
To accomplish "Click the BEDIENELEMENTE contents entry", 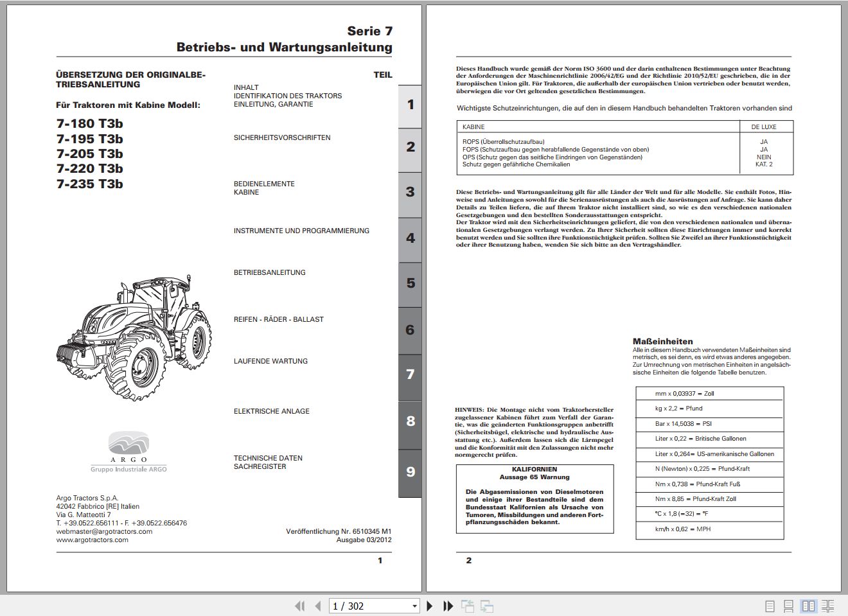I will (x=264, y=184).
